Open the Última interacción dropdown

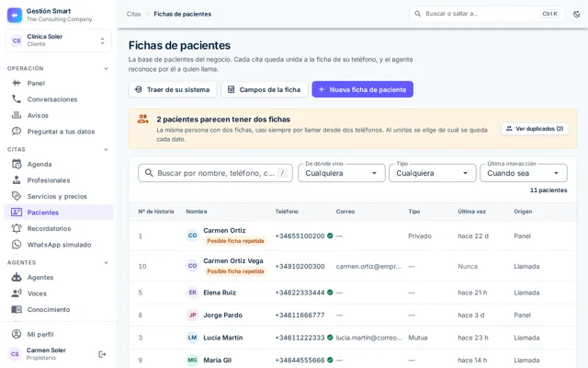click(x=524, y=173)
